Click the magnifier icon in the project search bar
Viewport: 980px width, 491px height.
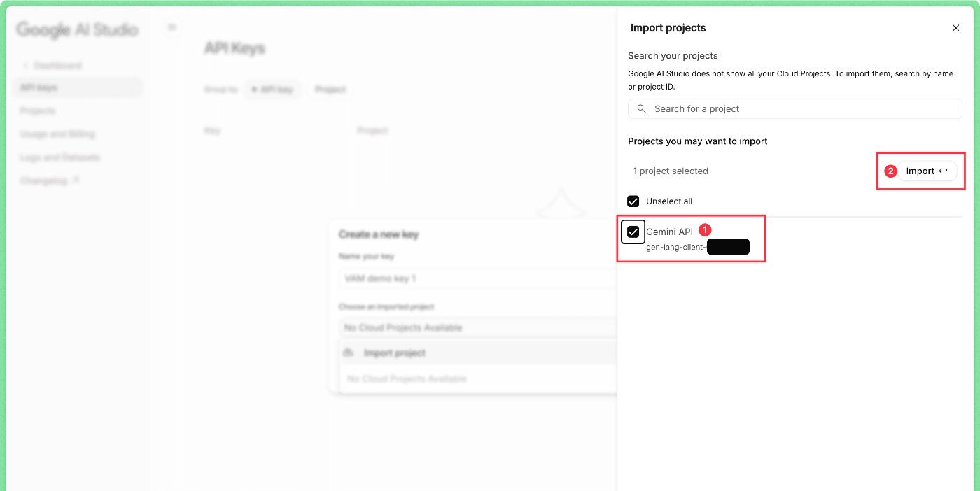coord(641,108)
